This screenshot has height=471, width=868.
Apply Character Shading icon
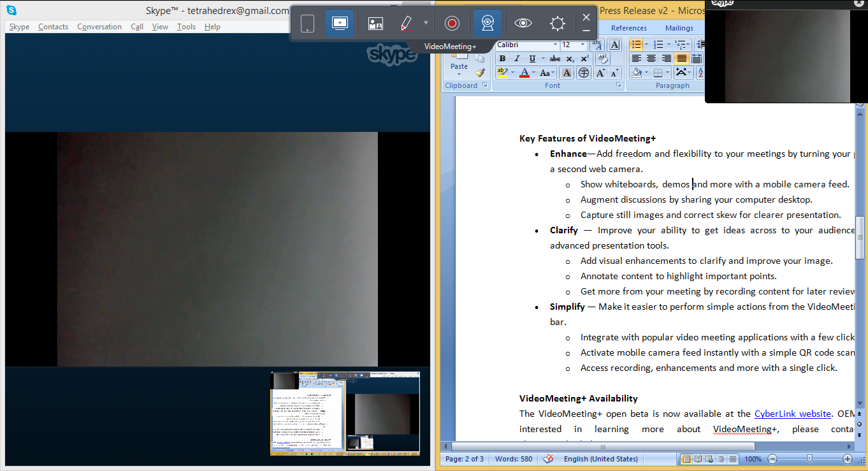(567, 73)
